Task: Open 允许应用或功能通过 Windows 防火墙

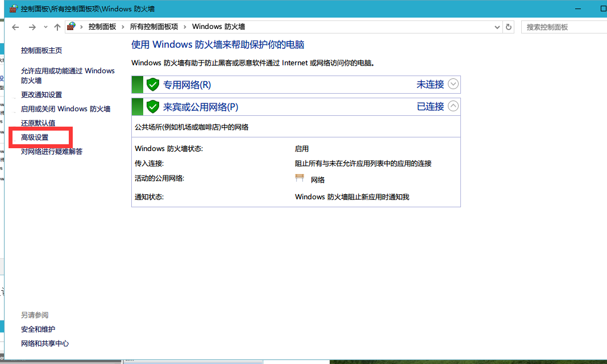Action: 68,76
